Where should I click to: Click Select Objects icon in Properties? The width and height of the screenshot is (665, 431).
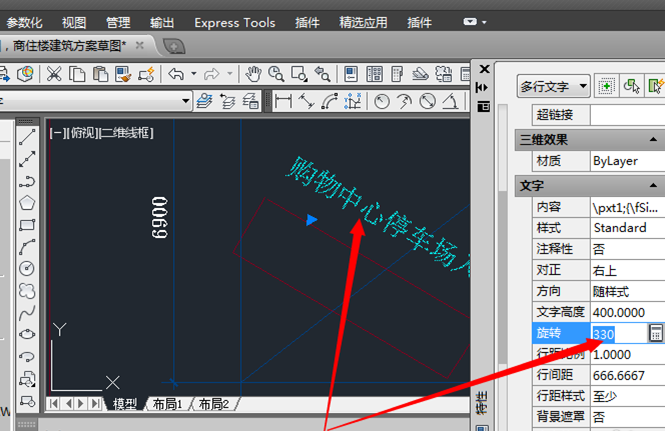[631, 87]
